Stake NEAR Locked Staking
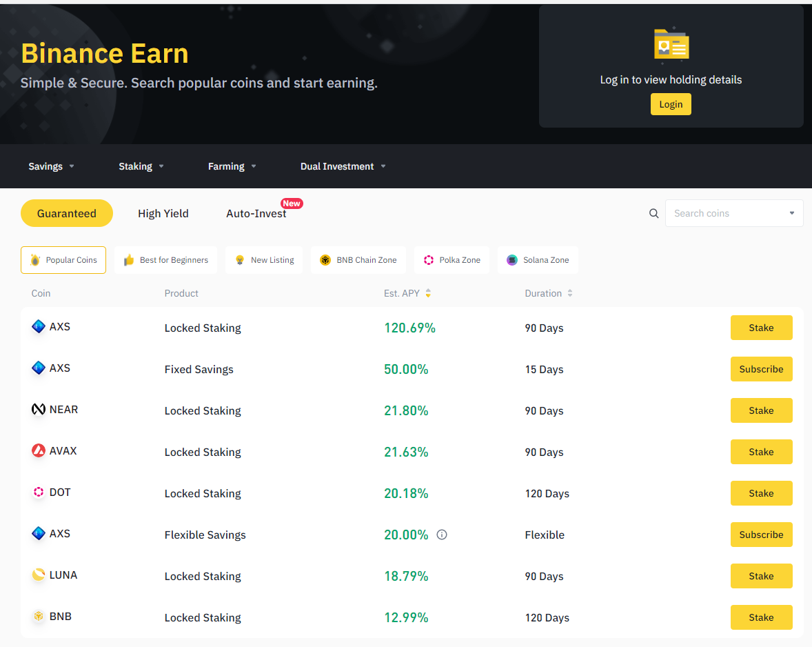The image size is (812, 647). click(x=761, y=410)
